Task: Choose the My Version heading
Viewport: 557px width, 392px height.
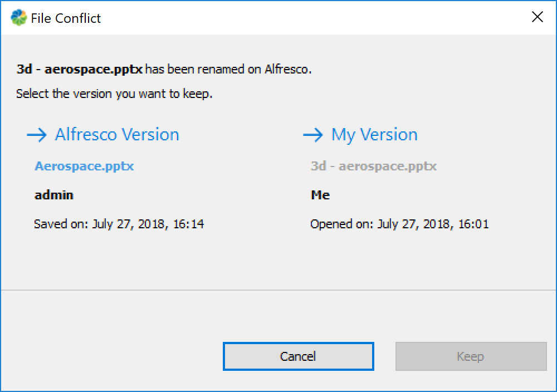Action: (x=374, y=135)
